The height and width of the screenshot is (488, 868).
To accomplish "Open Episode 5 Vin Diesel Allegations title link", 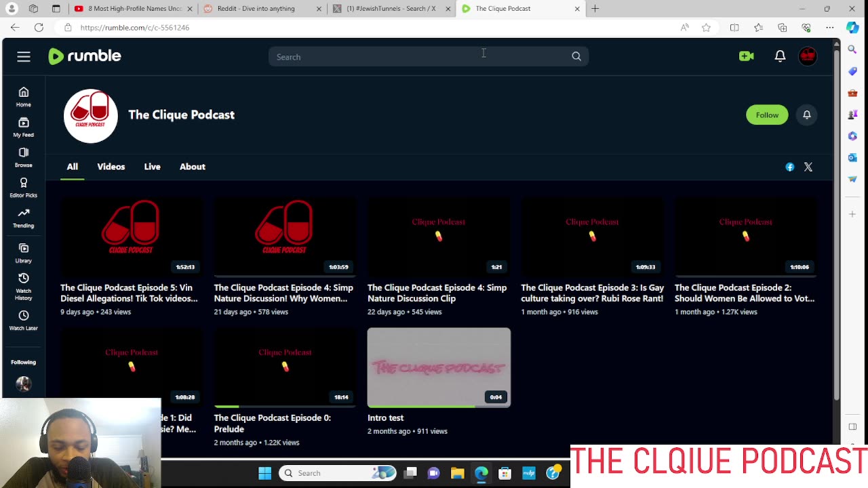I will point(129,293).
